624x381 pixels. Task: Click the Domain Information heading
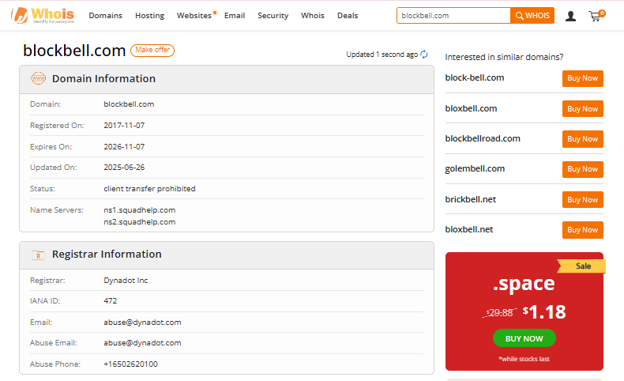point(104,78)
